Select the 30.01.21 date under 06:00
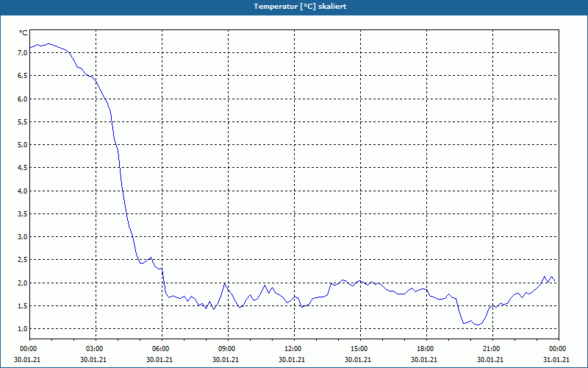 159,360
